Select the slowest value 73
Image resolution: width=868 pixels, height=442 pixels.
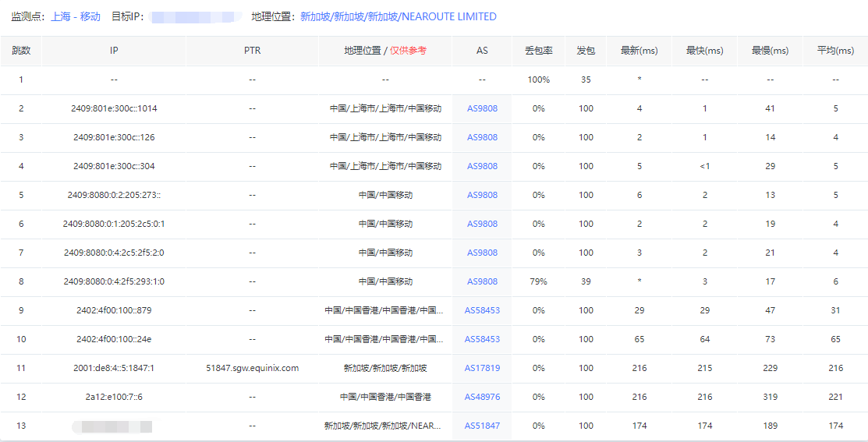tap(770, 339)
